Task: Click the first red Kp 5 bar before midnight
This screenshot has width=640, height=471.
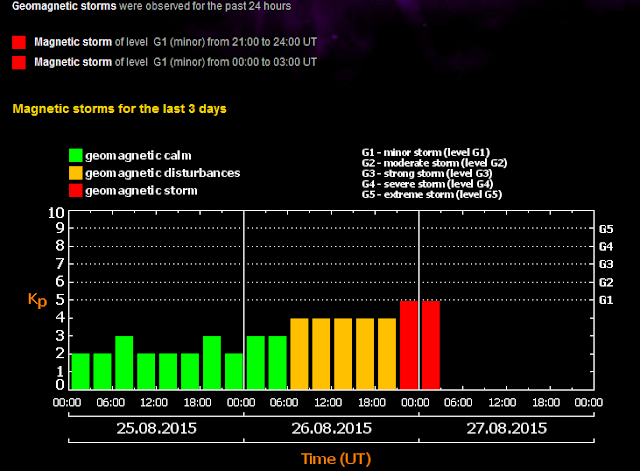Action: [409, 345]
